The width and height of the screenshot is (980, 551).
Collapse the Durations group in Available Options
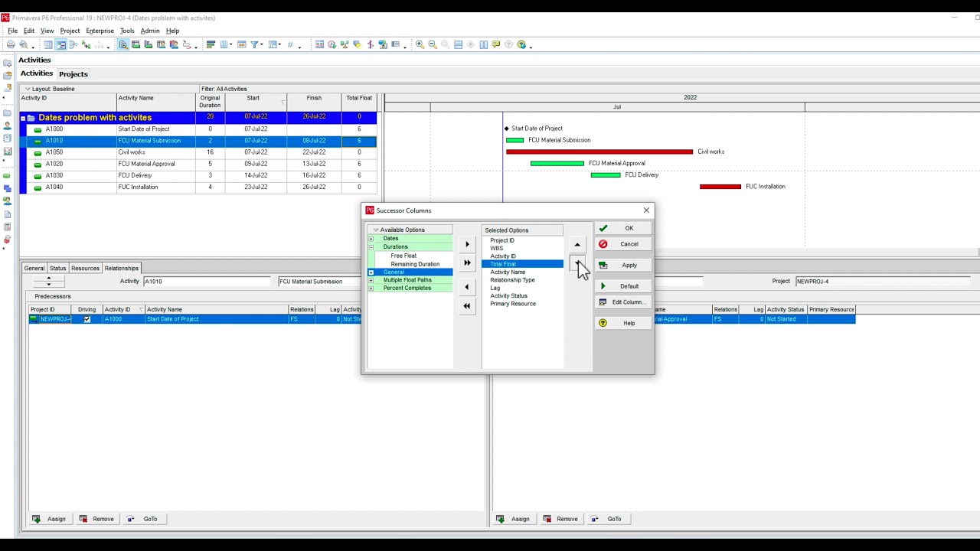(371, 247)
